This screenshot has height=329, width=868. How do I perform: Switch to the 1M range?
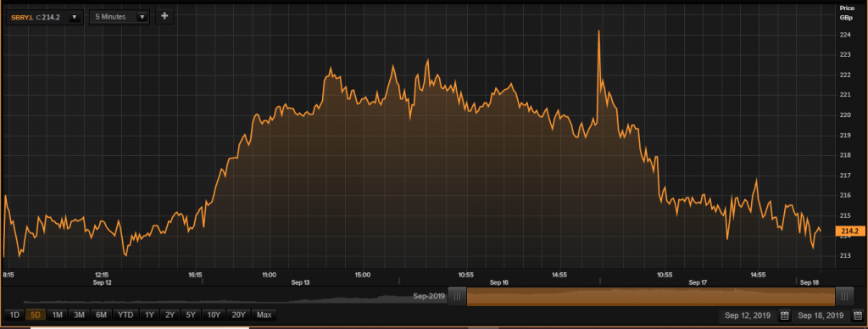point(57,315)
